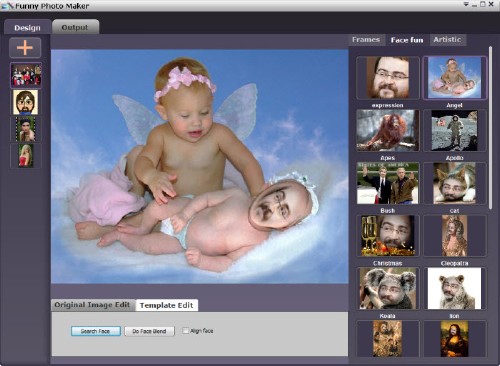Click the orange plus add photo button

25,48
